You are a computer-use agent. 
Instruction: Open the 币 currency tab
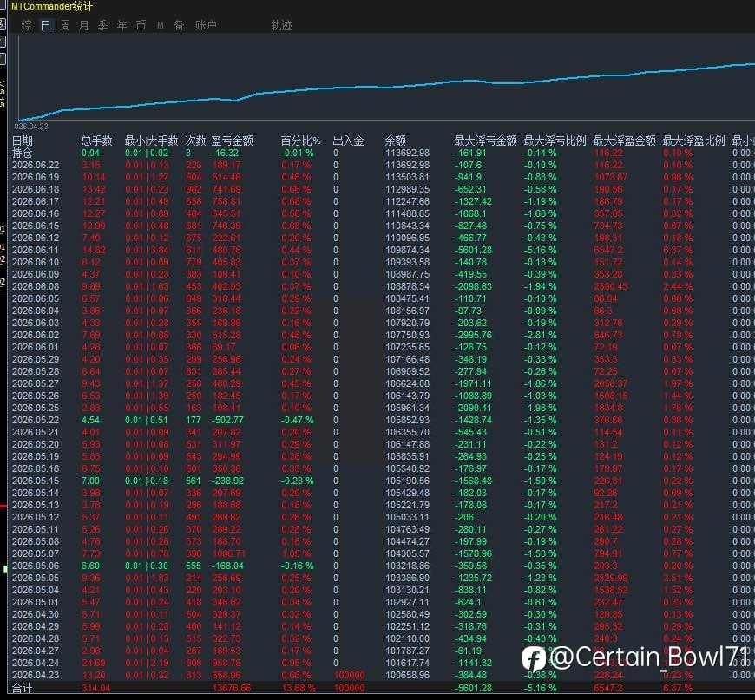[141, 25]
